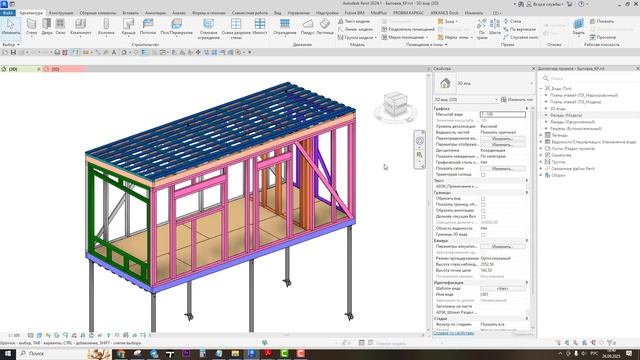Click the 3D view house icon in Properties
The image size is (640, 360).
[445, 83]
